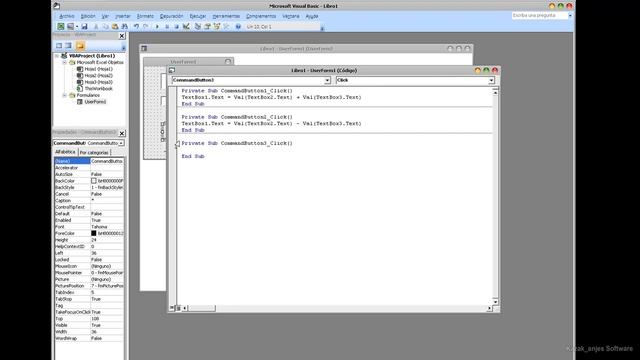Click the Break (pause) toolbar icon
The width and height of the screenshot is (640, 360).
click(167, 27)
